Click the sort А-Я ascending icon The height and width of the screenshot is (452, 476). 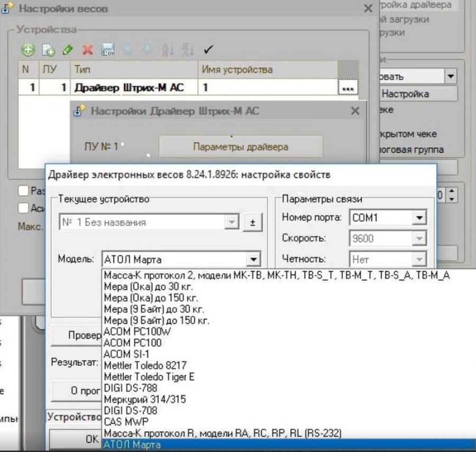coord(168,50)
